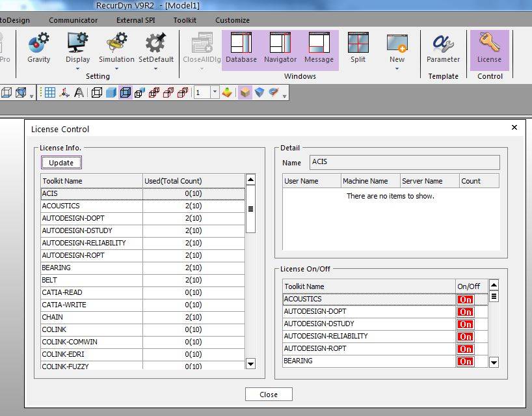Click the isometric wireframe cube view icon
The width and height of the screenshot is (532, 416).
[6, 92]
